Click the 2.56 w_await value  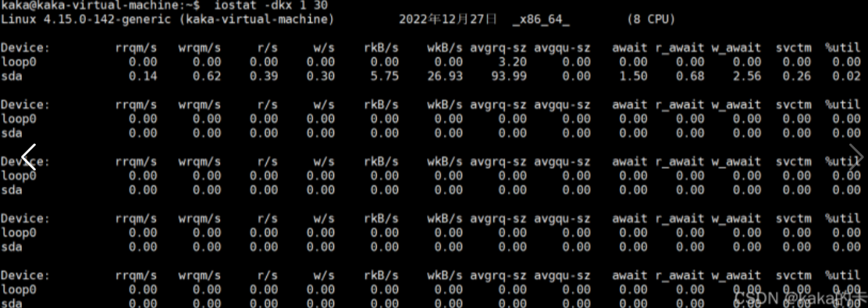(x=747, y=76)
